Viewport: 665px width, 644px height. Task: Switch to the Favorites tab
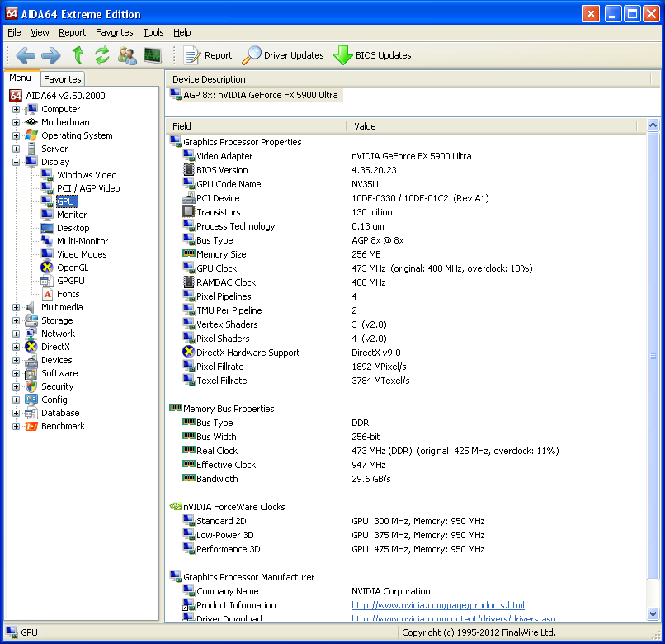coord(63,79)
